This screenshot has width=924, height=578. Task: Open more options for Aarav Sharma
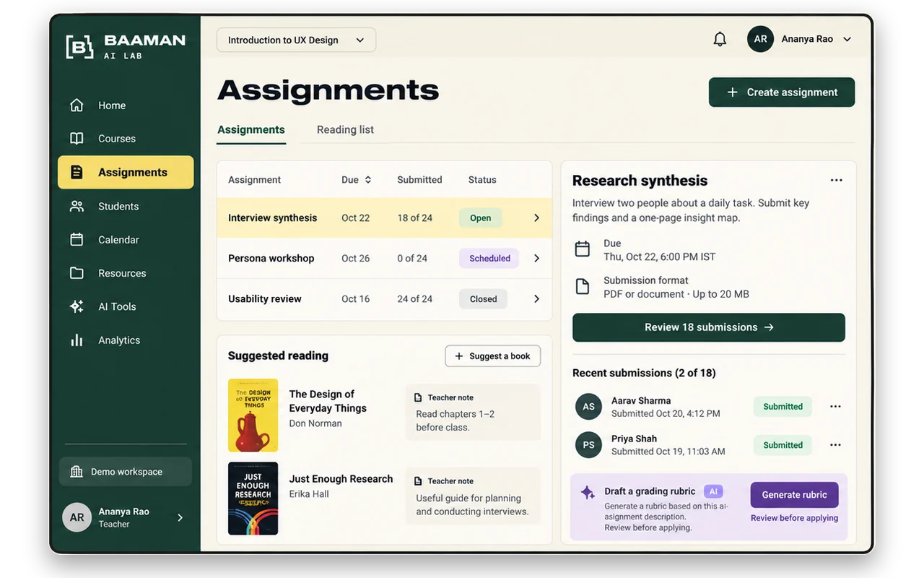[835, 407]
